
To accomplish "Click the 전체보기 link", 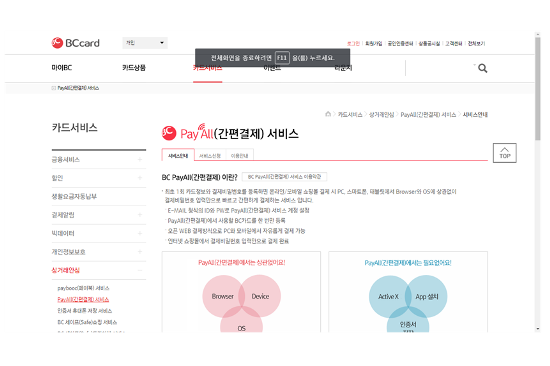I will pos(476,44).
